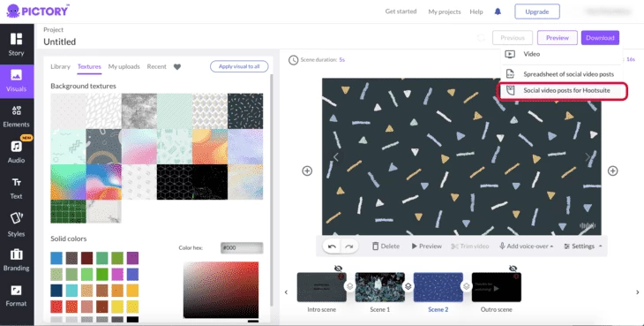The height and width of the screenshot is (326, 644).
Task: Select Intro scene thumbnail
Action: 322,287
